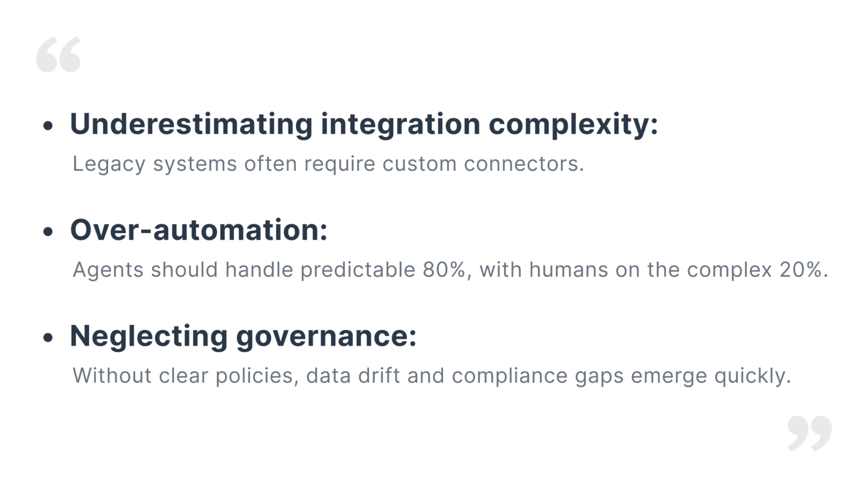Select the bullet before Over-automation

pyautogui.click(x=48, y=232)
